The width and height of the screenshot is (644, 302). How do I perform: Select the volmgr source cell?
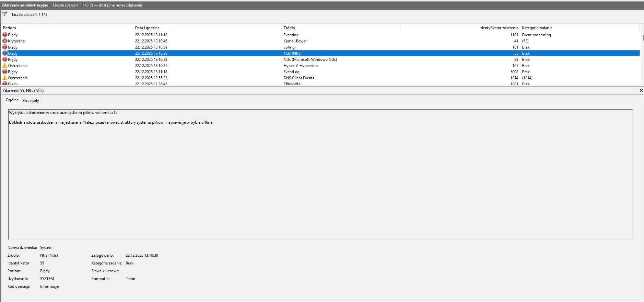(x=290, y=47)
